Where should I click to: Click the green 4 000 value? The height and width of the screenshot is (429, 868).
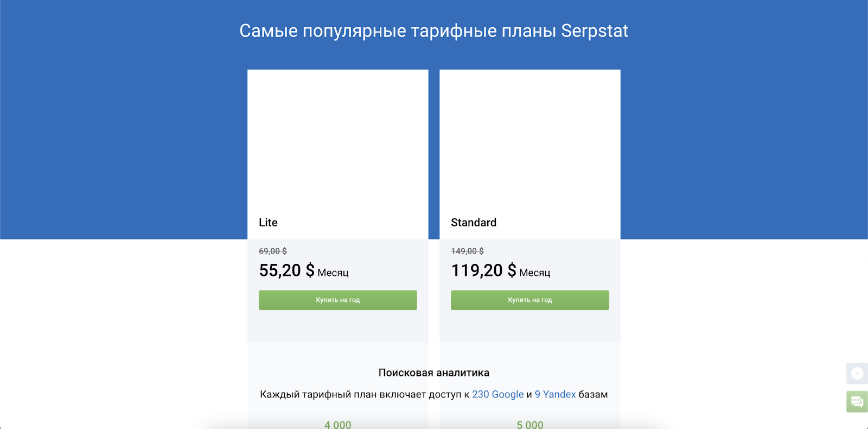(x=338, y=425)
